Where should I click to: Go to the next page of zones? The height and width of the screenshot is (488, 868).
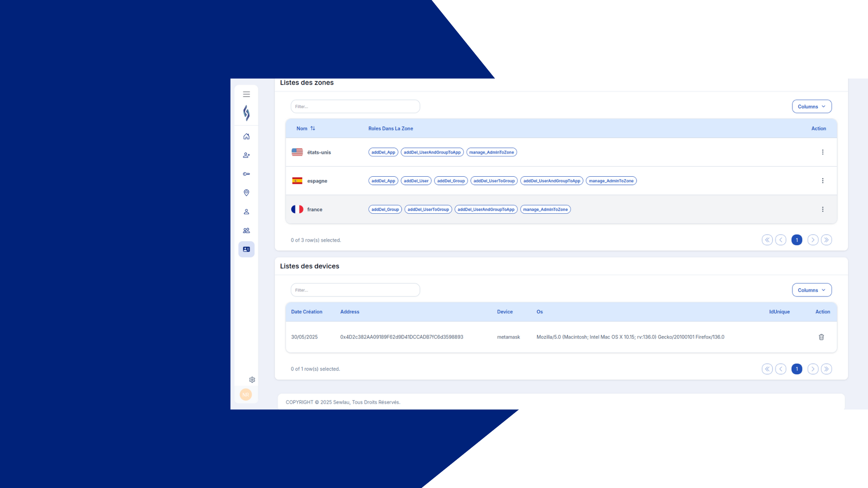(812, 240)
